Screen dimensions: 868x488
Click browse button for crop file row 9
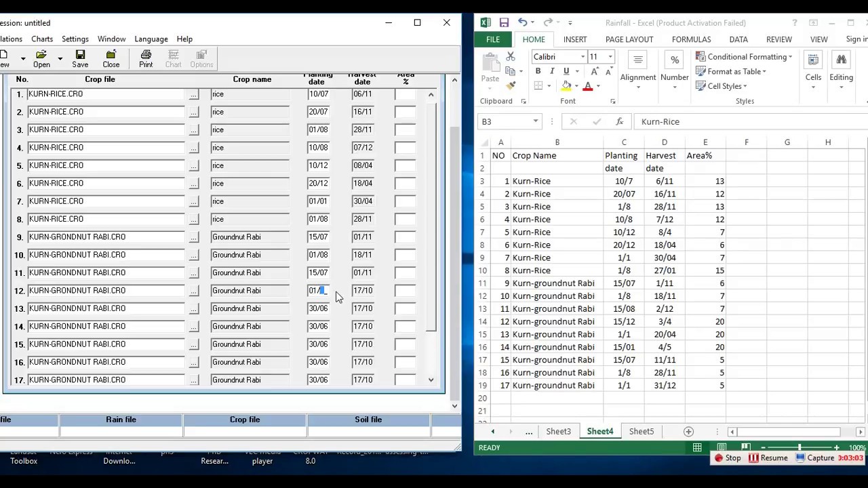[194, 237]
